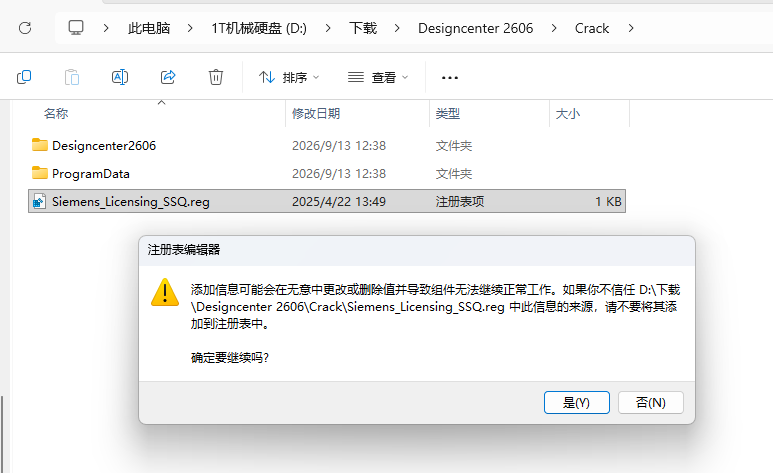
Task: Click the Paste icon in toolbar
Action: (72, 77)
